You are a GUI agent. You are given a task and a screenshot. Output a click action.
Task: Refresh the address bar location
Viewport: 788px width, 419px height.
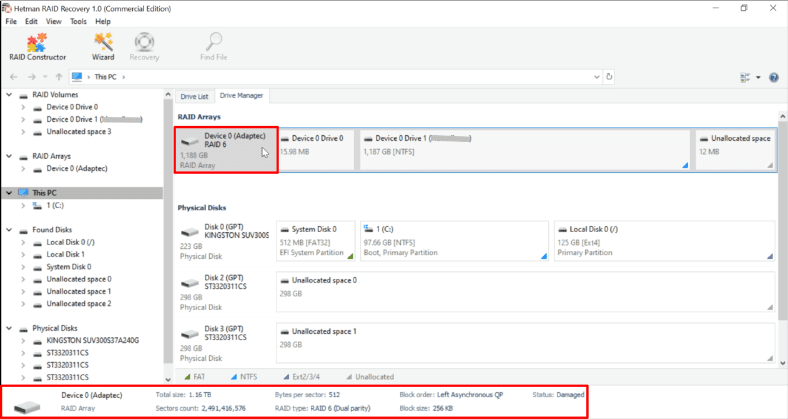tap(609, 77)
